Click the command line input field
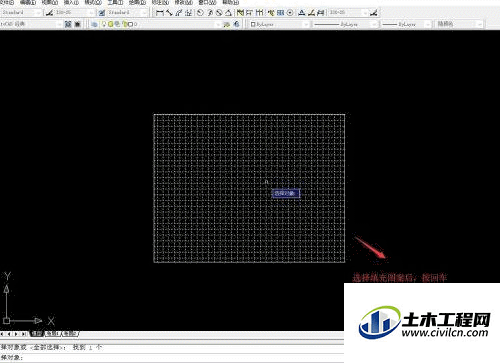This screenshot has width=500, height=363. (172, 358)
